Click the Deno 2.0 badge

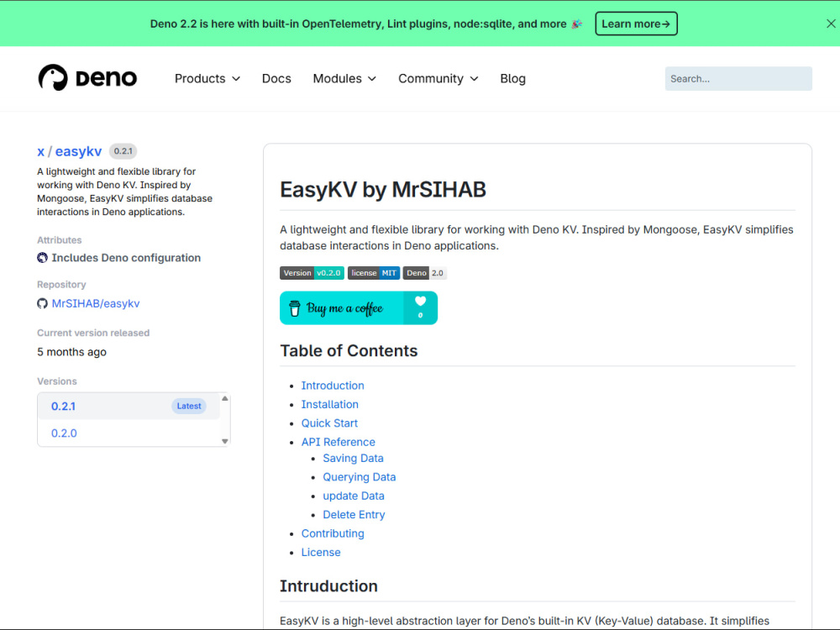pyautogui.click(x=425, y=273)
